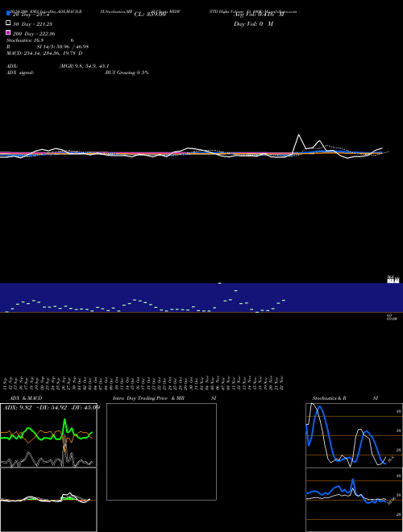
Task: Click the 'Avg Vol: 0.416 M' text
Action: (x=259, y=15)
